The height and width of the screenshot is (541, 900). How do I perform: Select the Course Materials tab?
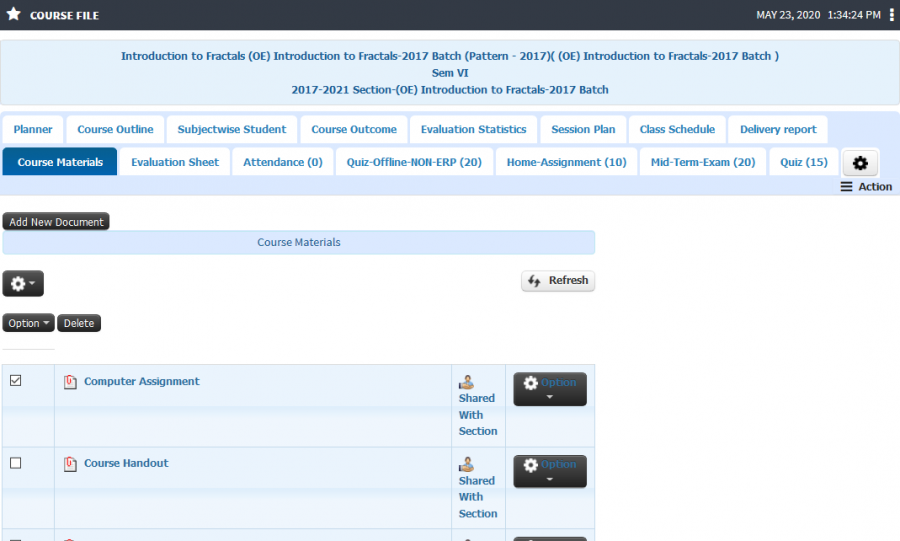pyautogui.click(x=60, y=162)
